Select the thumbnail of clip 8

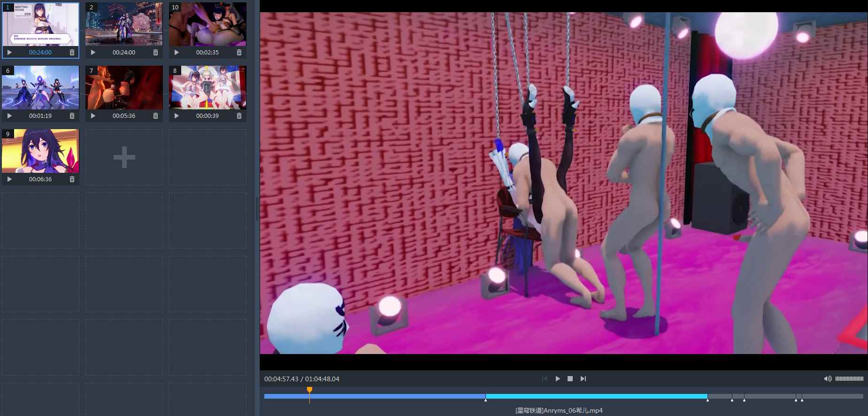pyautogui.click(x=207, y=88)
